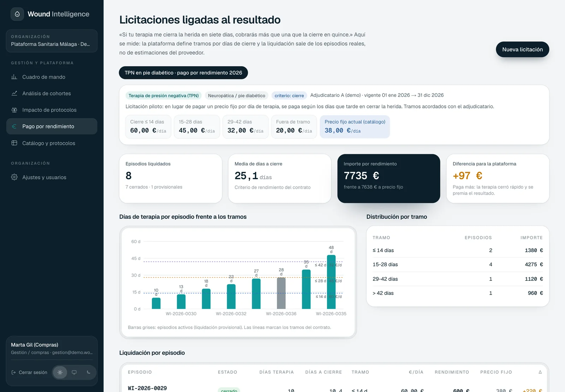Click the Catálogo y protocolos table icon
565x392 pixels.
tap(14, 143)
